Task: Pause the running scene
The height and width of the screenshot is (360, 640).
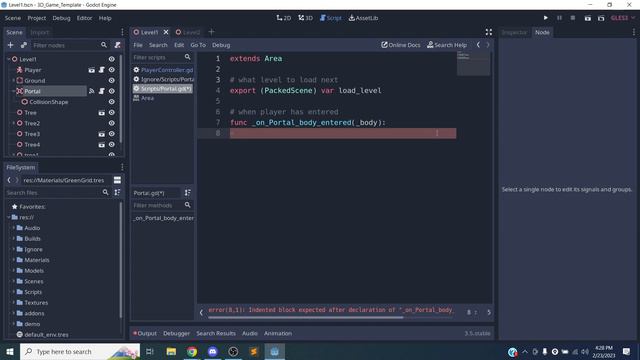Action: point(560,18)
